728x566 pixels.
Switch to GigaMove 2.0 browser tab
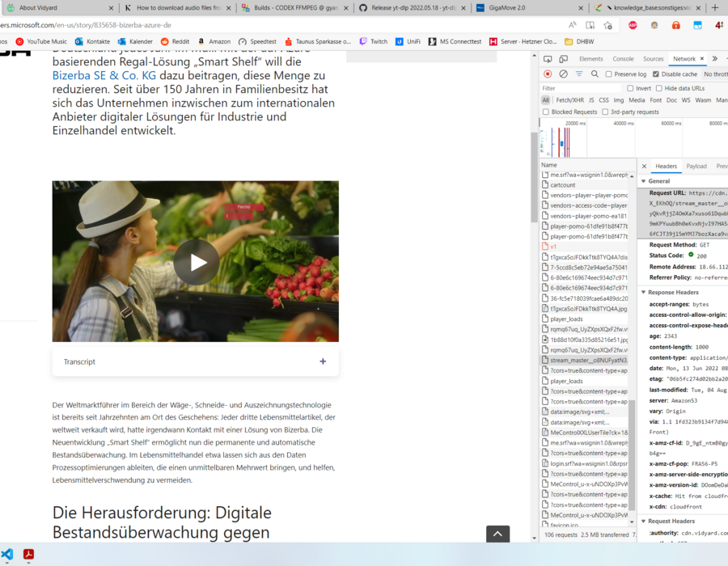(530, 8)
